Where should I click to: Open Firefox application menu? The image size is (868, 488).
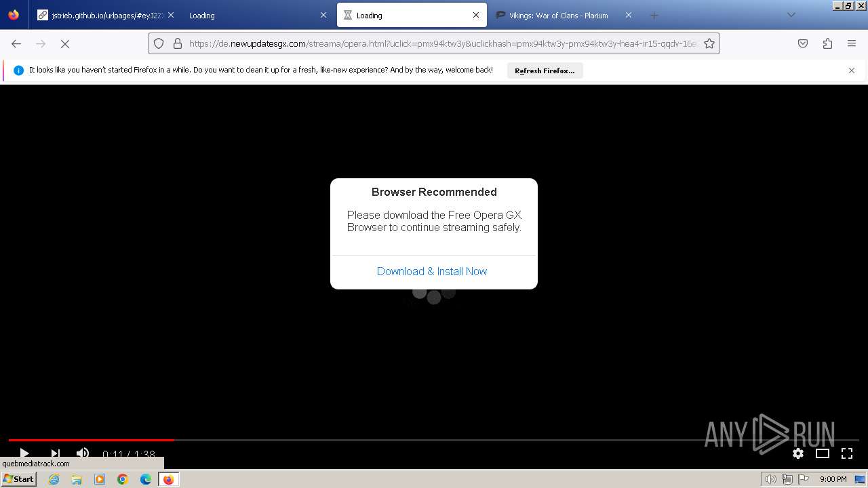click(852, 43)
